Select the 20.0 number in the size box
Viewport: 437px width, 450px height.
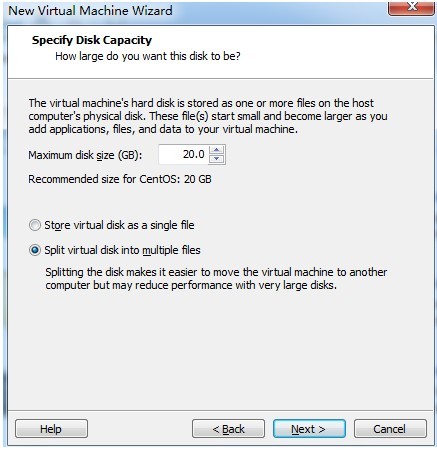[x=194, y=154]
